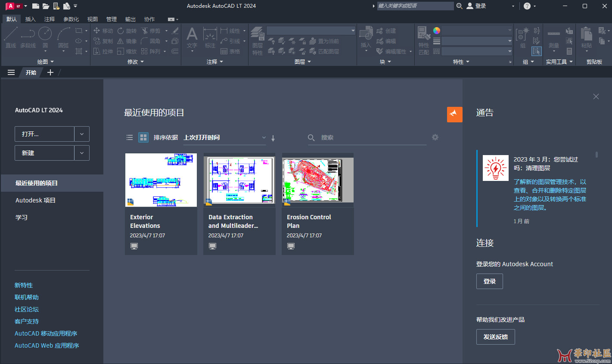Expand the 新建 button dropdown arrow
Viewport: 612px width, 364px height.
click(x=82, y=153)
